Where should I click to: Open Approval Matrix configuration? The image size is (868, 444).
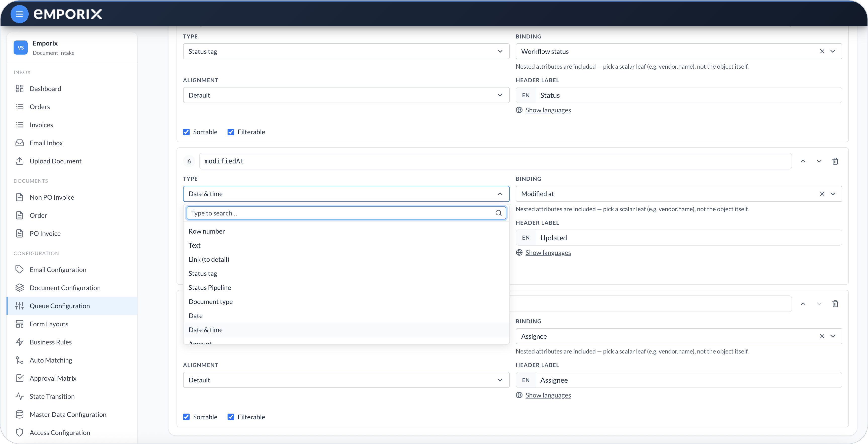tap(72, 378)
